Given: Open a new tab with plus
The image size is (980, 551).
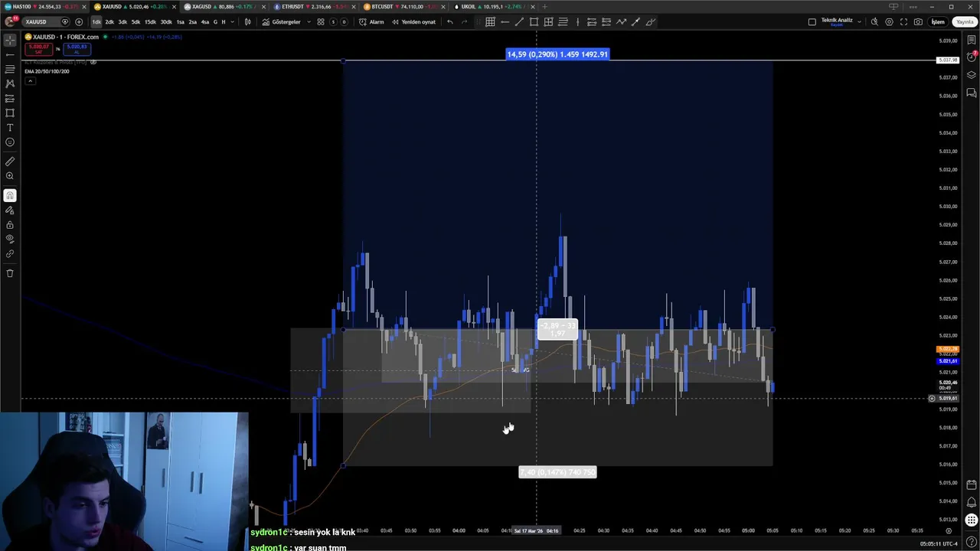Looking at the screenshot, I should pos(544,7).
